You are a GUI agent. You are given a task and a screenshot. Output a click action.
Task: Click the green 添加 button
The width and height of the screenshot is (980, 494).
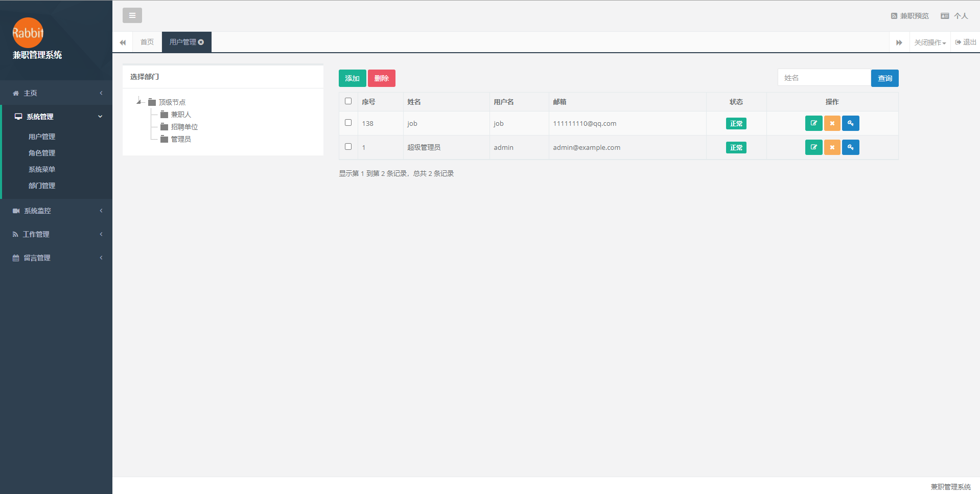(x=353, y=78)
